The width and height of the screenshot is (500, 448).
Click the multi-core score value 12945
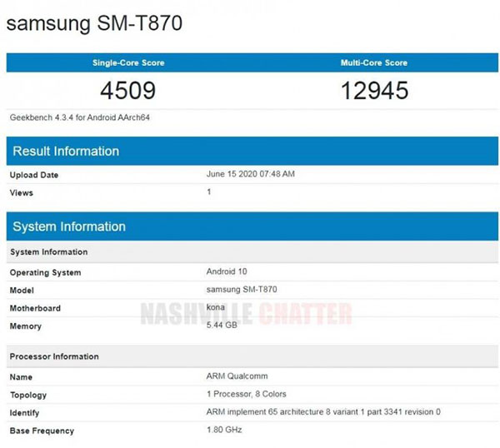coord(375,91)
